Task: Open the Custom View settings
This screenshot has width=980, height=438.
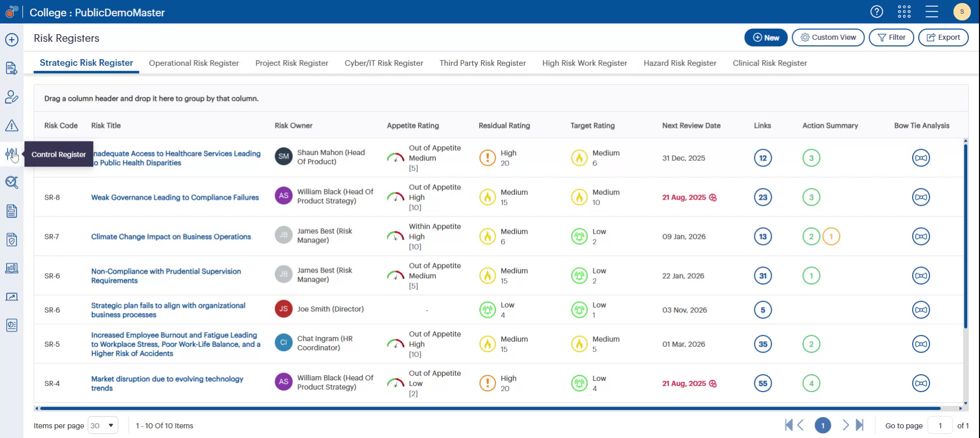Action: pos(828,37)
